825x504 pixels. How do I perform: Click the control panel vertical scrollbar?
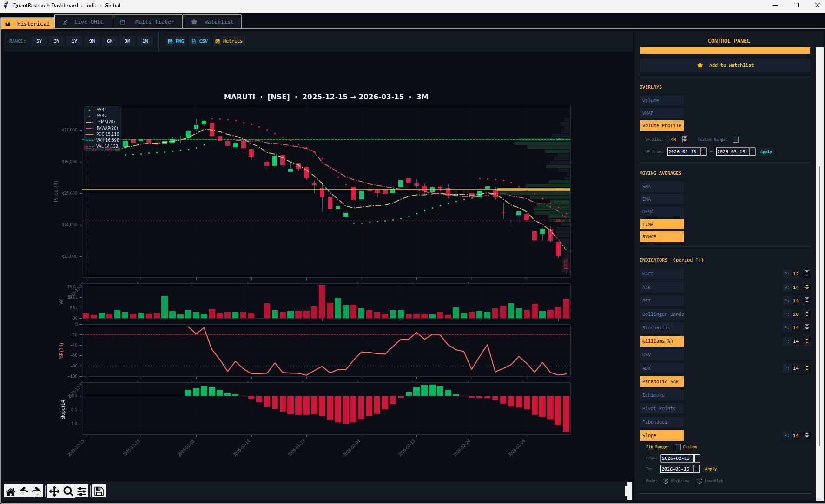tap(819, 302)
